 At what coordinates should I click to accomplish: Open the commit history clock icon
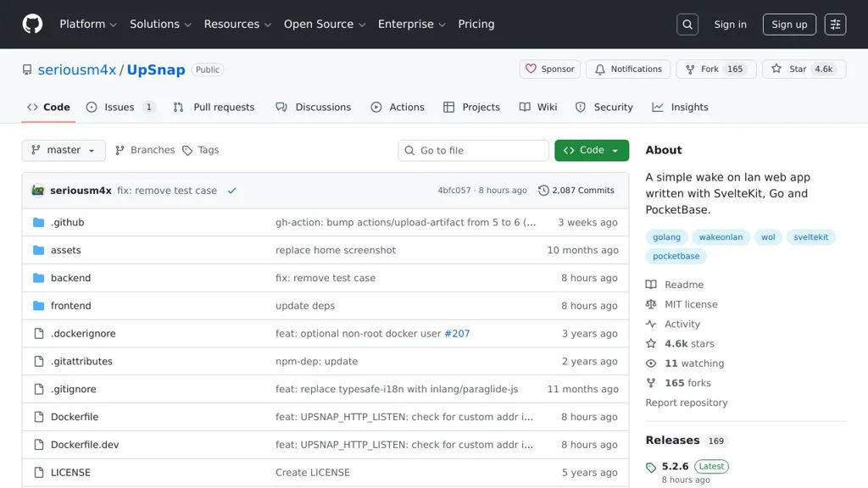tap(543, 191)
